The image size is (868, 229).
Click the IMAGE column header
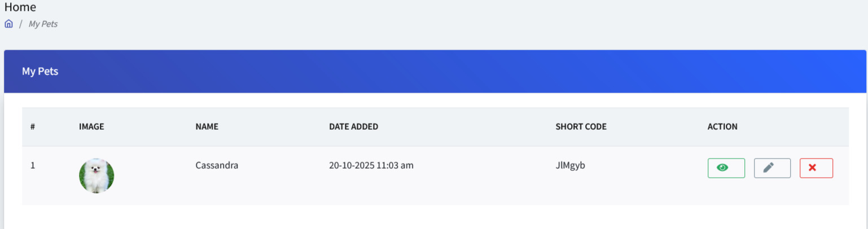(x=91, y=127)
